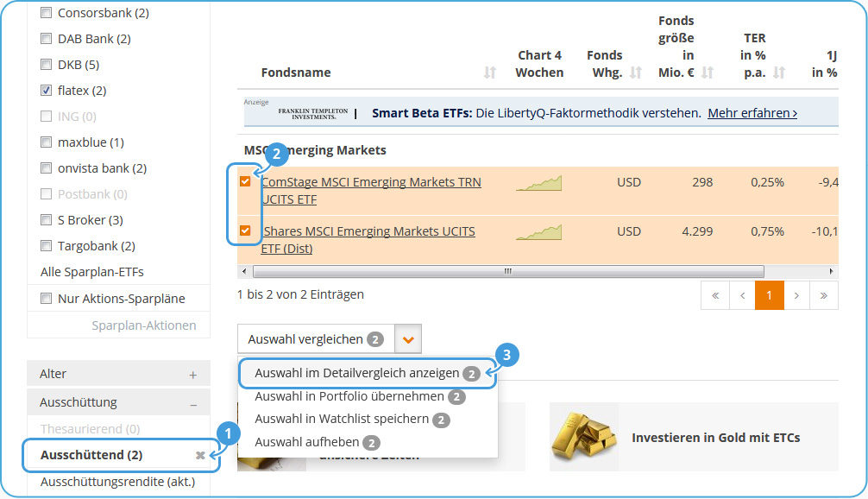Click the Auswahl vergleichen button
The width and height of the screenshot is (868, 499).
[316, 339]
